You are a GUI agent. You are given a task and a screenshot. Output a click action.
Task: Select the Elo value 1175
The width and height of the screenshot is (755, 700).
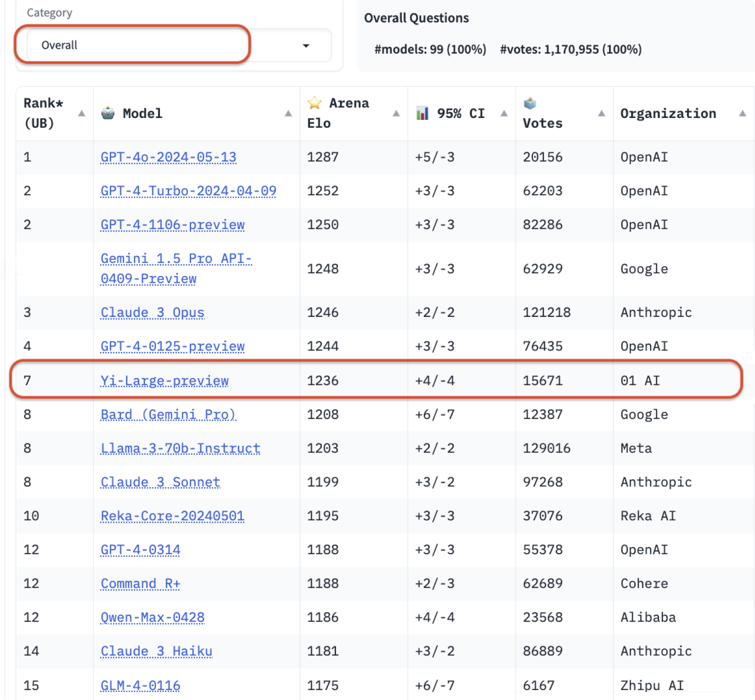click(323, 686)
